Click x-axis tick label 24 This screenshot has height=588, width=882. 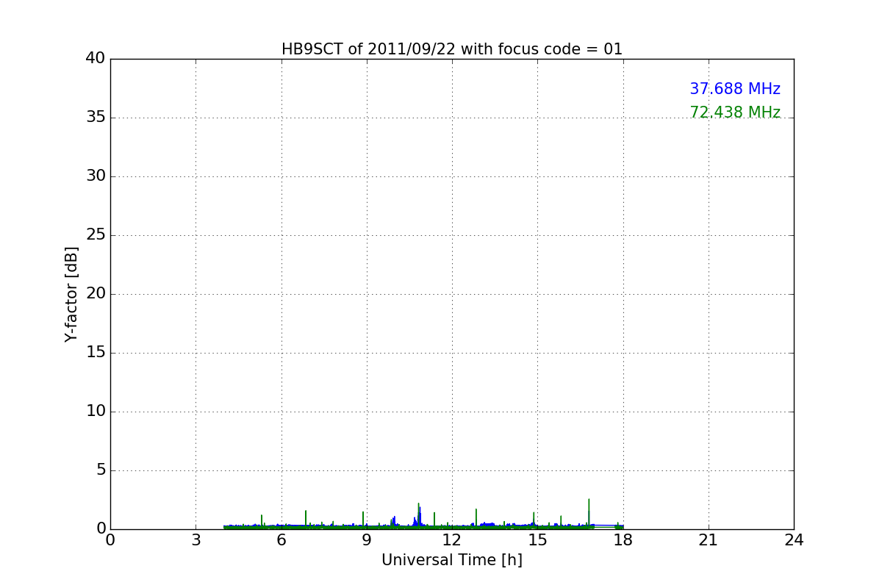click(794, 540)
